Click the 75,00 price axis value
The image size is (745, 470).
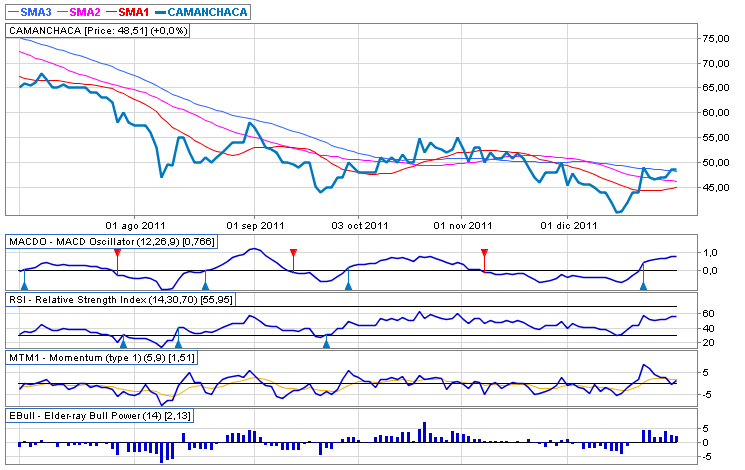(x=716, y=38)
